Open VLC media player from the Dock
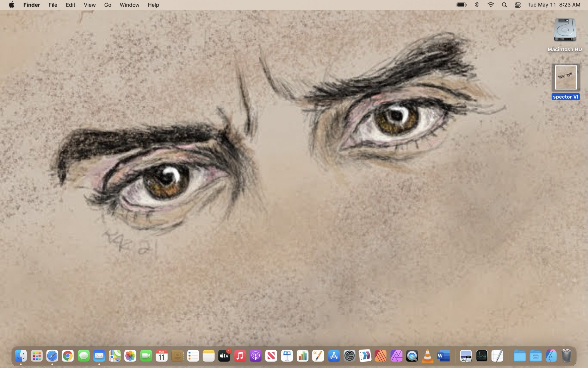Screen dimensions: 588x368 [x=427, y=356]
